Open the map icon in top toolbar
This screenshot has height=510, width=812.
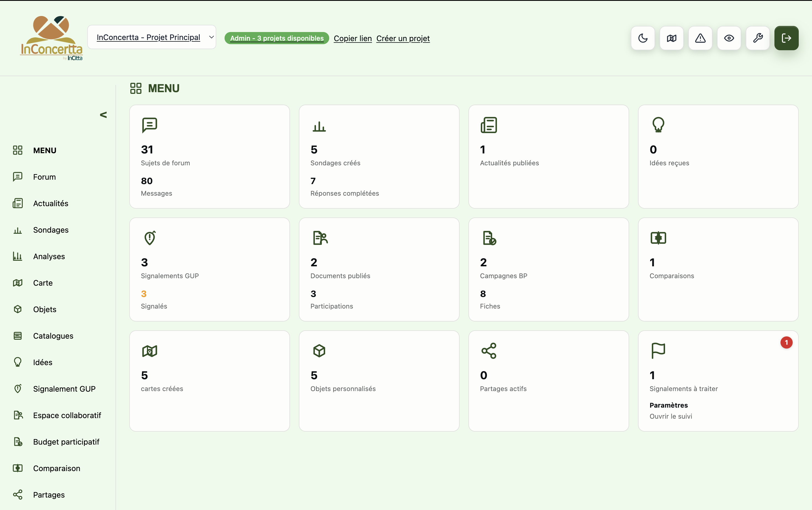pyautogui.click(x=671, y=38)
